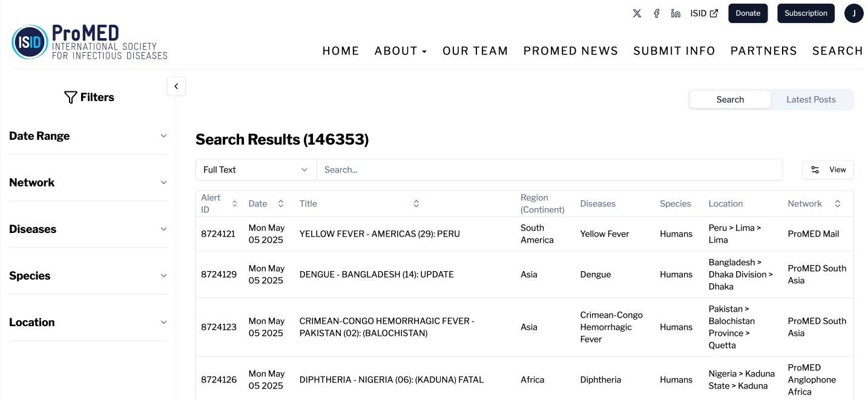The height and width of the screenshot is (400, 868).
Task: Select the Search toggle option
Action: 730,99
